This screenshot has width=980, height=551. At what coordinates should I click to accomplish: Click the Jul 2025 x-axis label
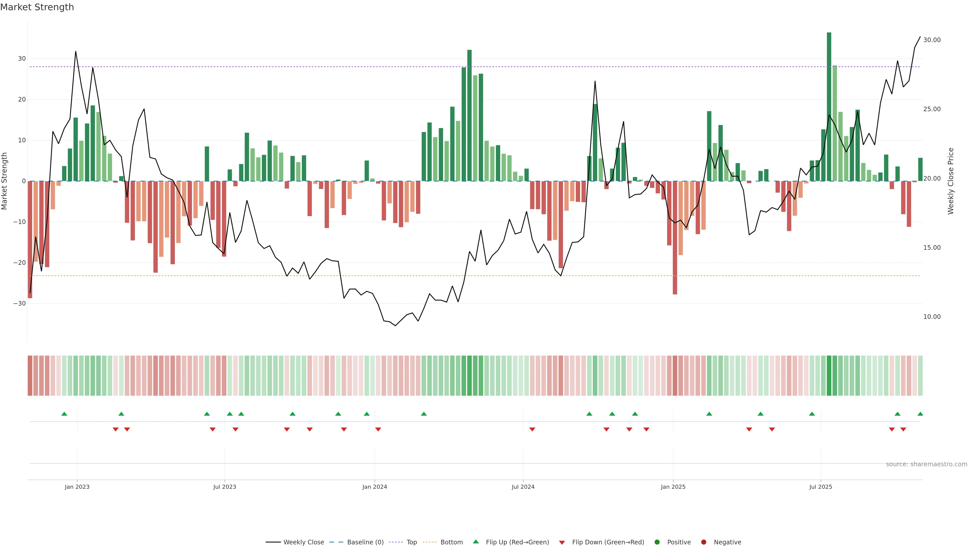820,487
